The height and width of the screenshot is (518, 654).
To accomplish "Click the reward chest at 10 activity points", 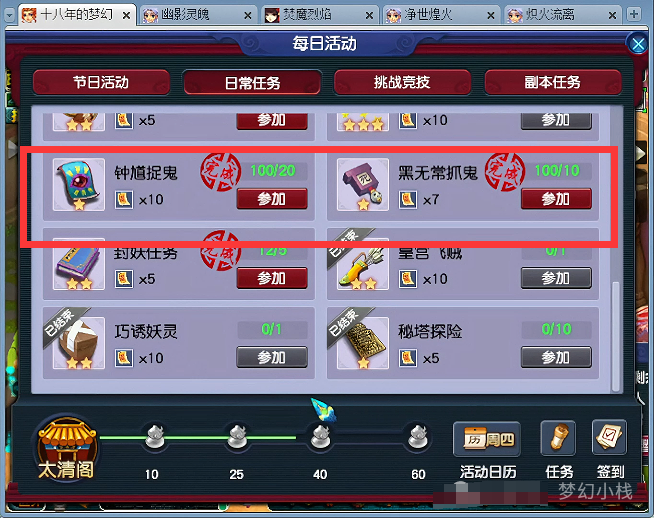I will click(154, 437).
